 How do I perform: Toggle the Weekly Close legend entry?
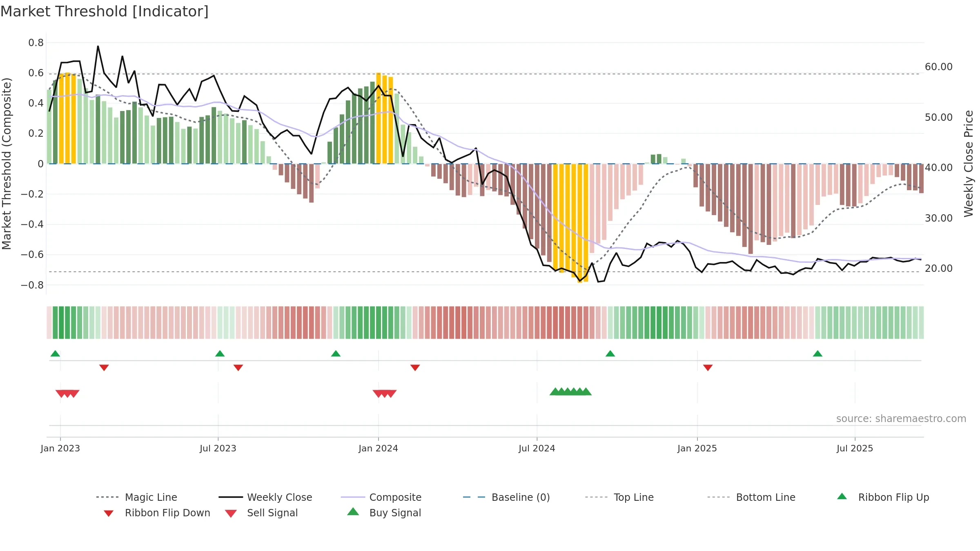tap(265, 497)
